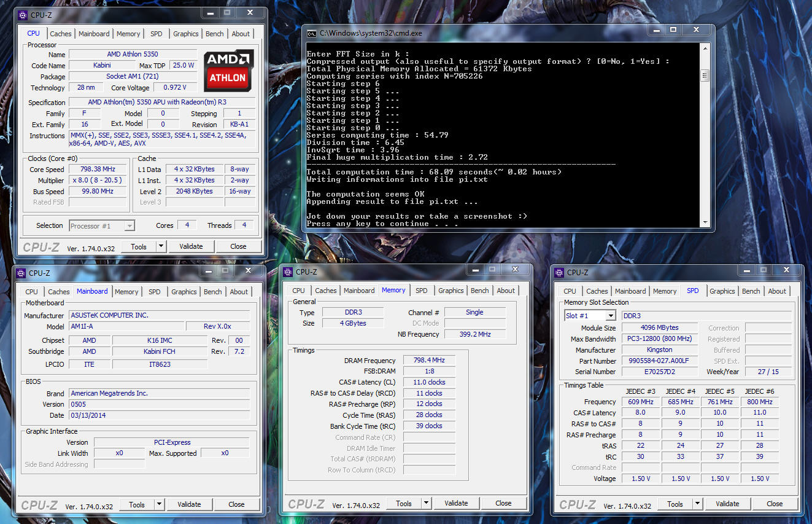Click Tools button in the SPD window

[x=675, y=504]
